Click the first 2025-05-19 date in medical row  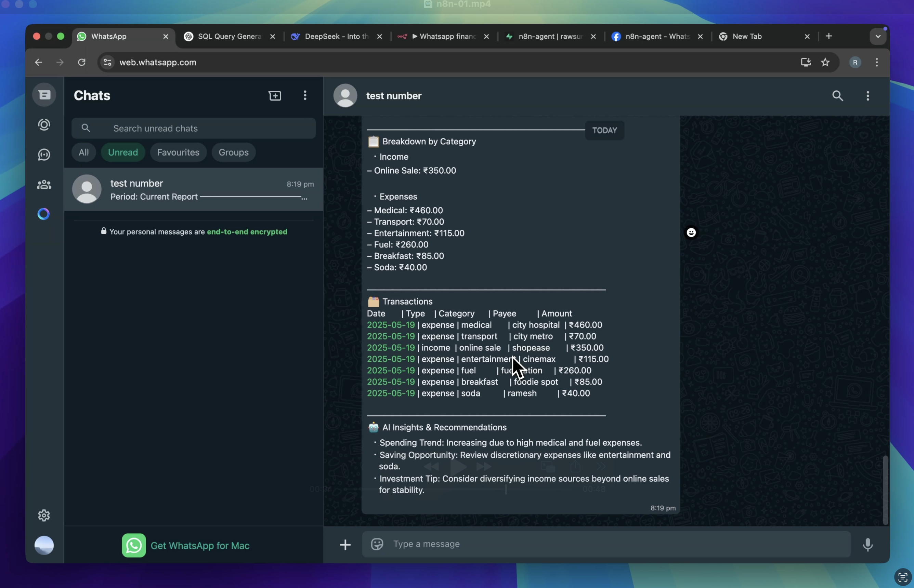(x=391, y=325)
